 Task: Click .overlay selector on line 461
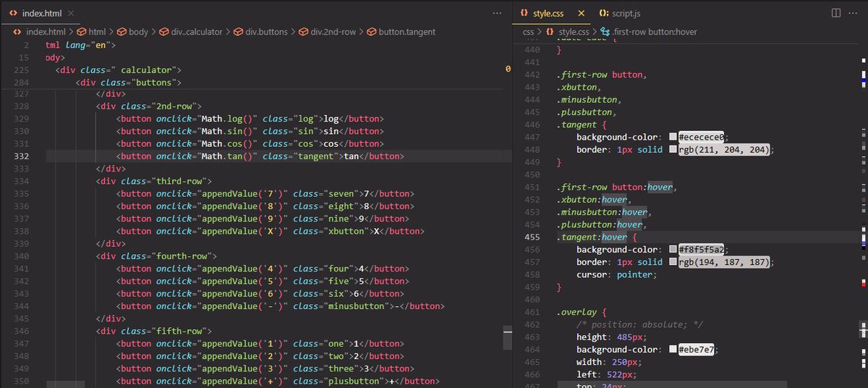576,312
